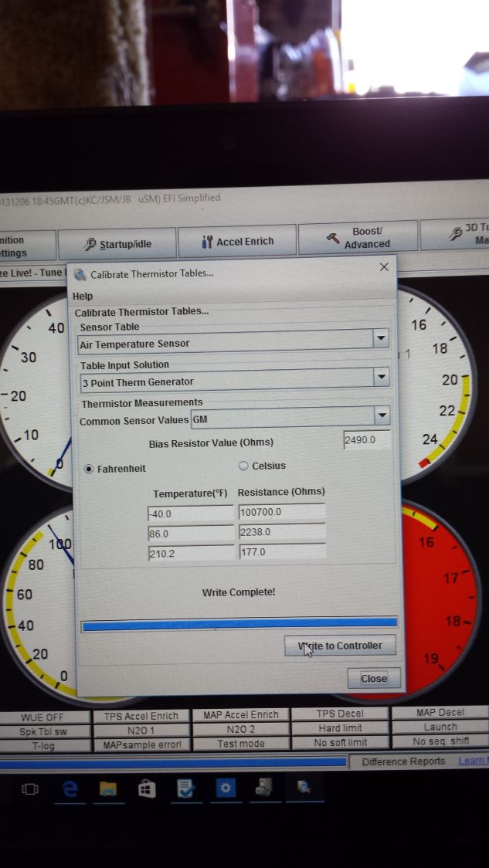
Task: Launch Microsoft Edge from the taskbar
Action: [70, 788]
